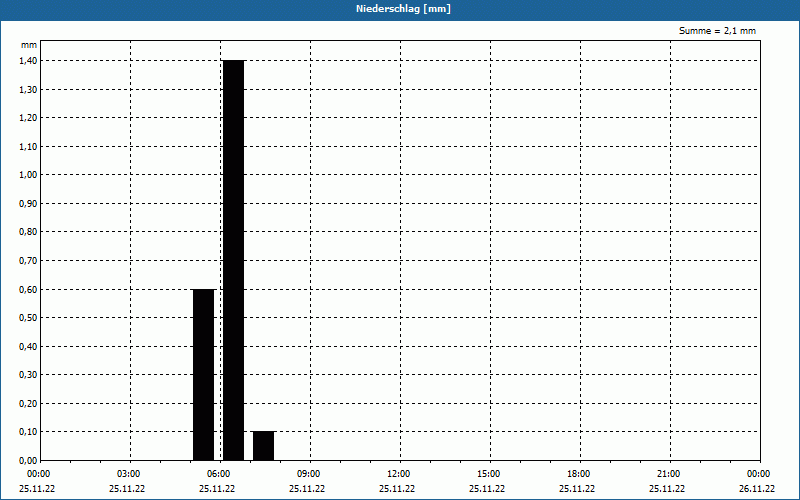The width and height of the screenshot is (800, 500).
Task: Click the 03:00 time label
Action: coord(129,474)
